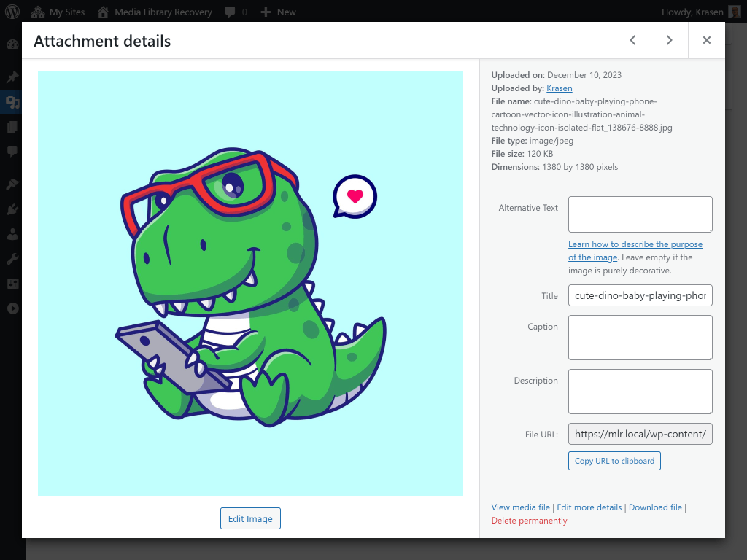Open the Tools wrench icon in sidebar
Screen dimensions: 747x560
pos(12,259)
